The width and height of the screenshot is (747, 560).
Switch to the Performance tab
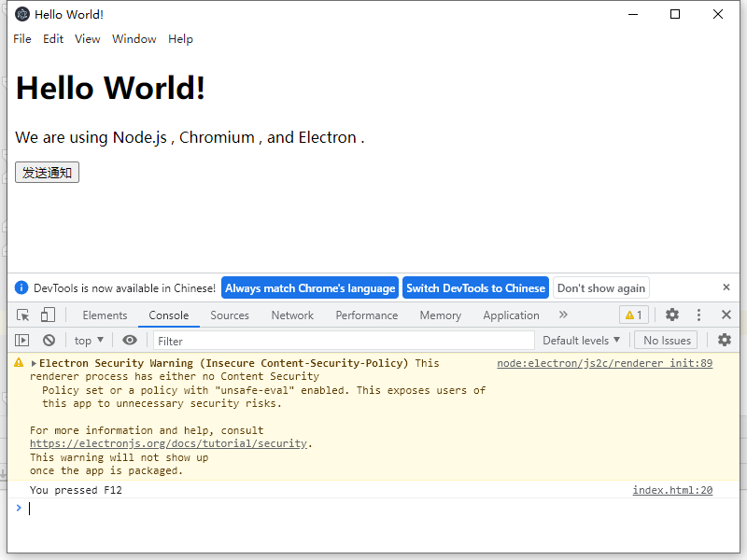coord(366,315)
